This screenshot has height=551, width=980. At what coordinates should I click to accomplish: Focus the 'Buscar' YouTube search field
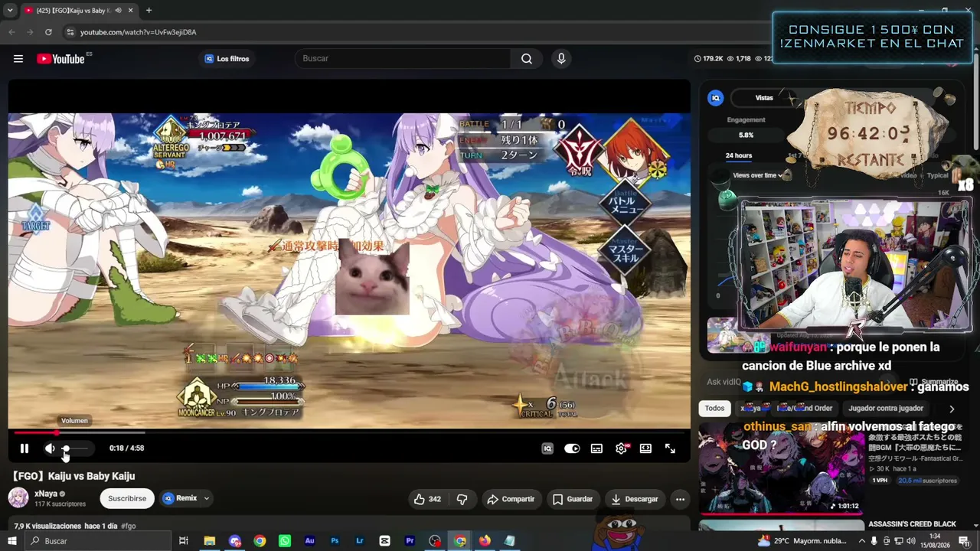[x=403, y=59]
